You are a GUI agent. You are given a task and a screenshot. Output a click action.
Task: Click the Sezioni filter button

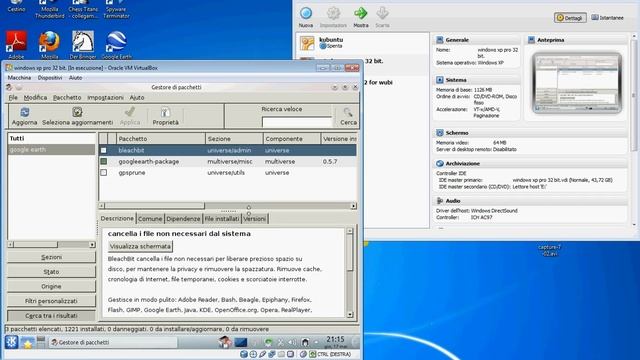coord(51,257)
